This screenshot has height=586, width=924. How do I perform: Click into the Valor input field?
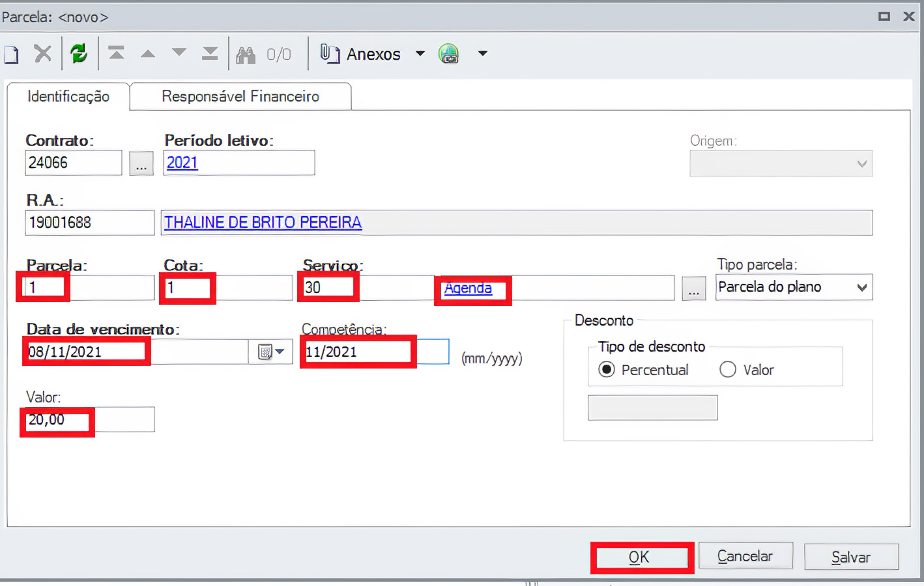(89, 420)
